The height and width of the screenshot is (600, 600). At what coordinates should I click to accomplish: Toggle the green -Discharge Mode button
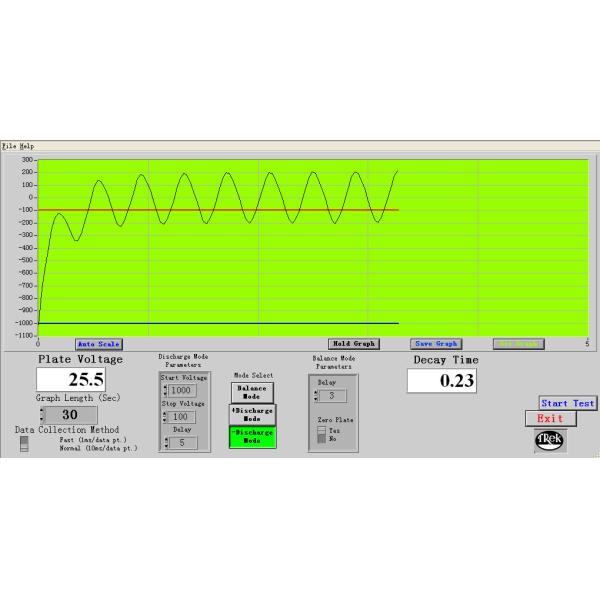click(252, 437)
